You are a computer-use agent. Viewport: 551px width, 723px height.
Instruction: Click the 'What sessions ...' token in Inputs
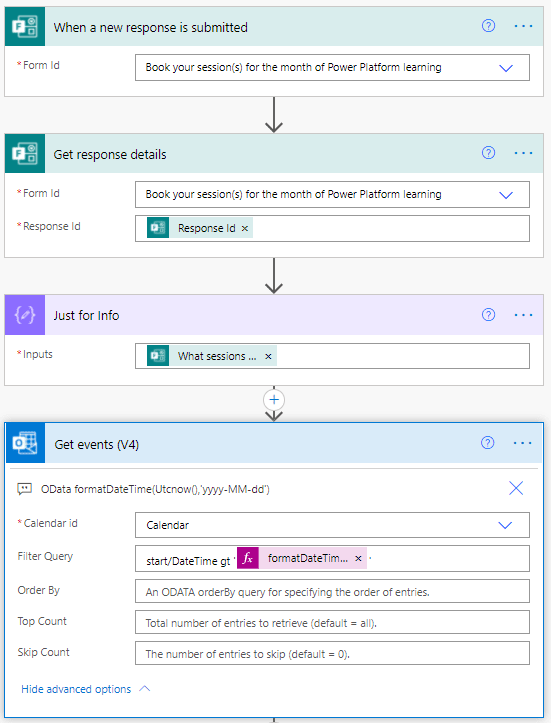click(x=212, y=356)
